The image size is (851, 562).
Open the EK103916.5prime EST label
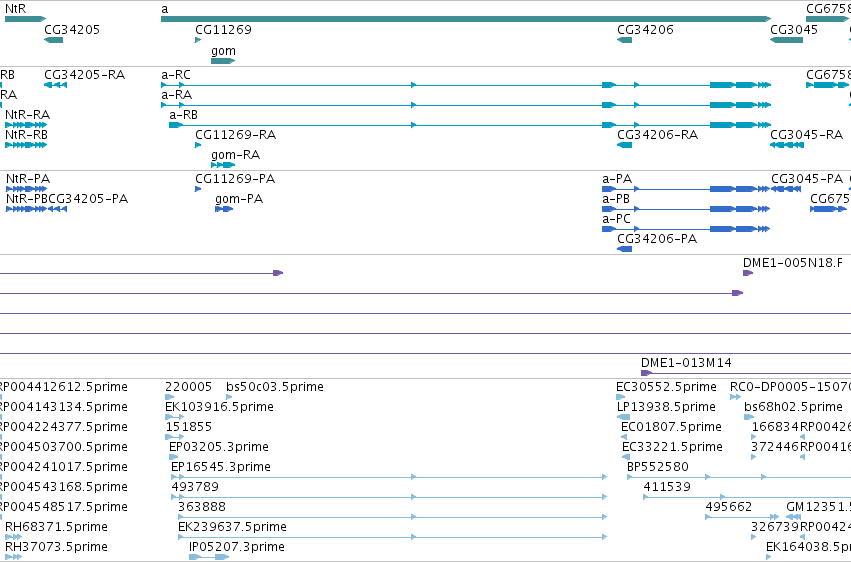pos(219,406)
